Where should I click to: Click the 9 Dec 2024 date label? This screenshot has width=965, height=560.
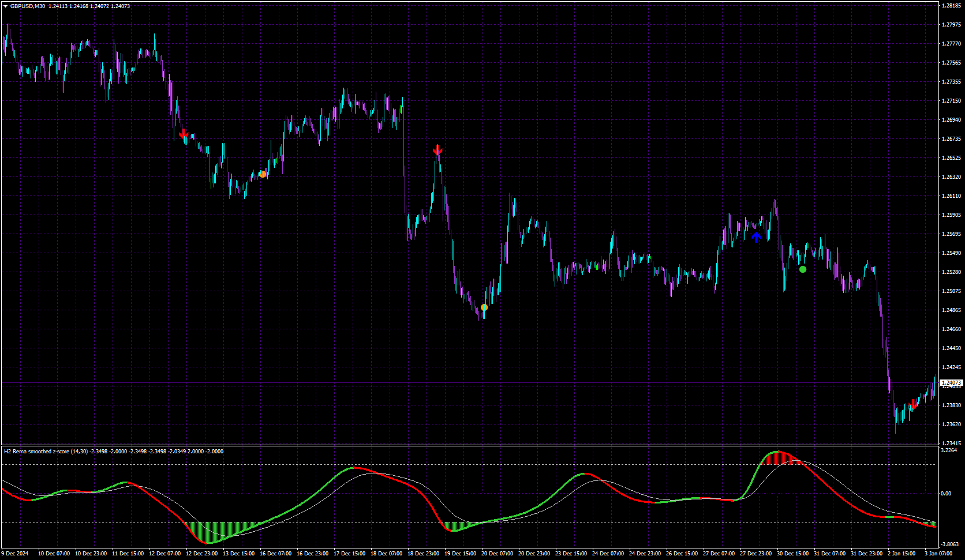(14, 554)
